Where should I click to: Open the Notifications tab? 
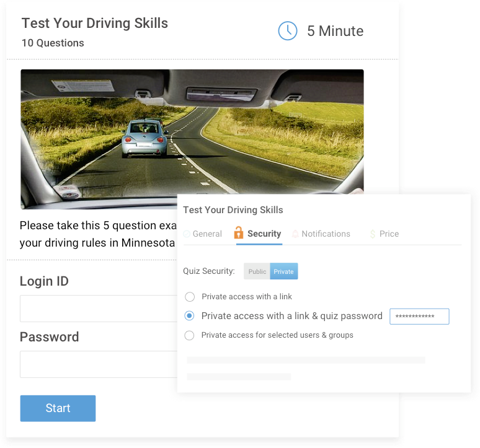[321, 234]
